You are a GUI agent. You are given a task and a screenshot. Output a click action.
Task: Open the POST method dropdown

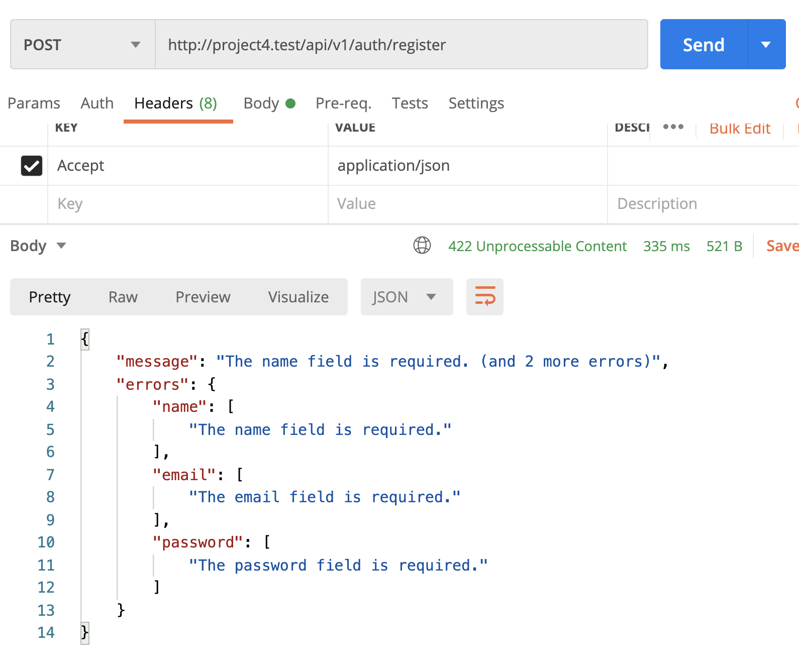(x=83, y=45)
